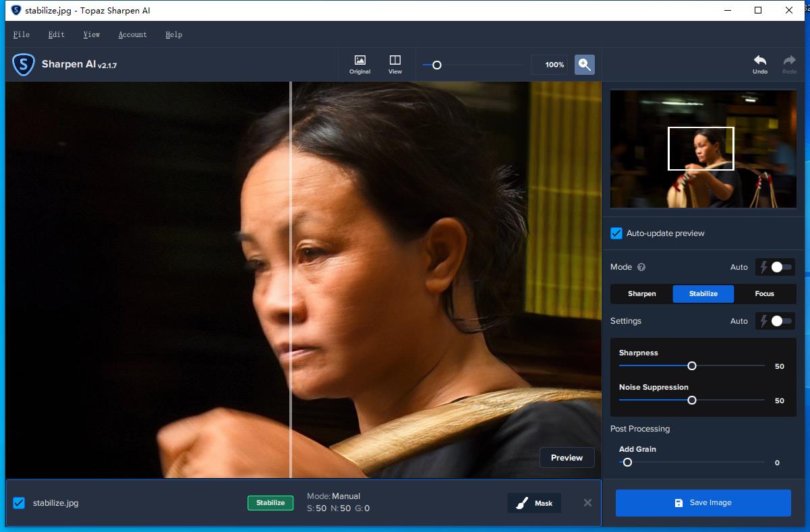Enable Auto settings toggle
810x532 pixels.
(x=776, y=321)
